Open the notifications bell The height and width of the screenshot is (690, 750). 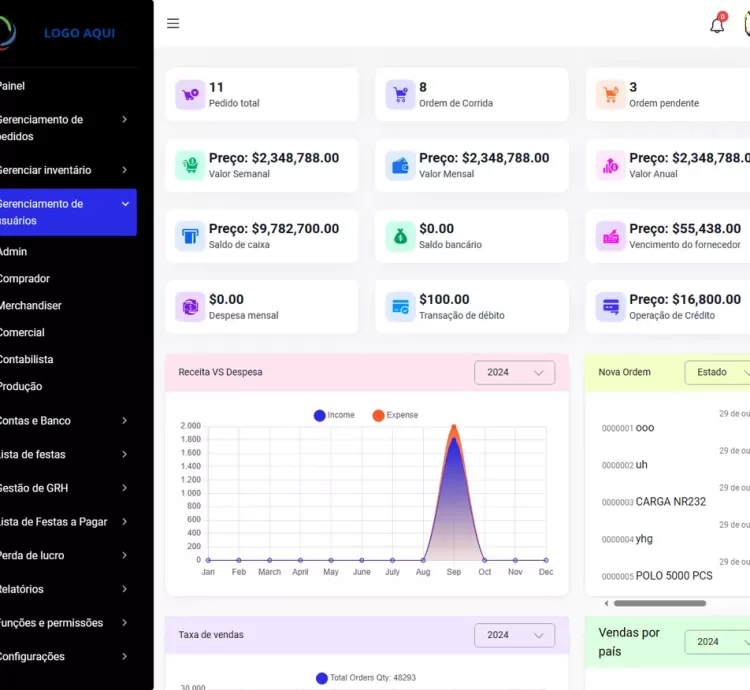coord(717,26)
